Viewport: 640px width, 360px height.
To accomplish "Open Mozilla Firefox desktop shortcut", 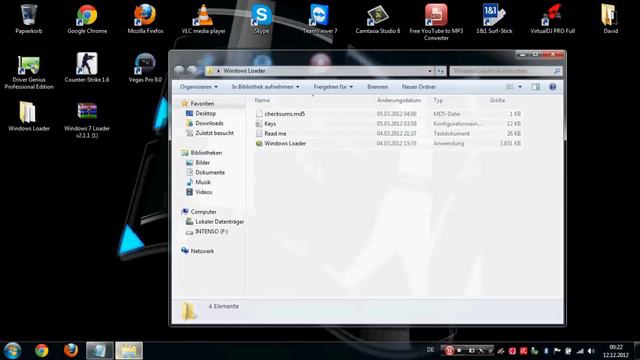I will [145, 19].
